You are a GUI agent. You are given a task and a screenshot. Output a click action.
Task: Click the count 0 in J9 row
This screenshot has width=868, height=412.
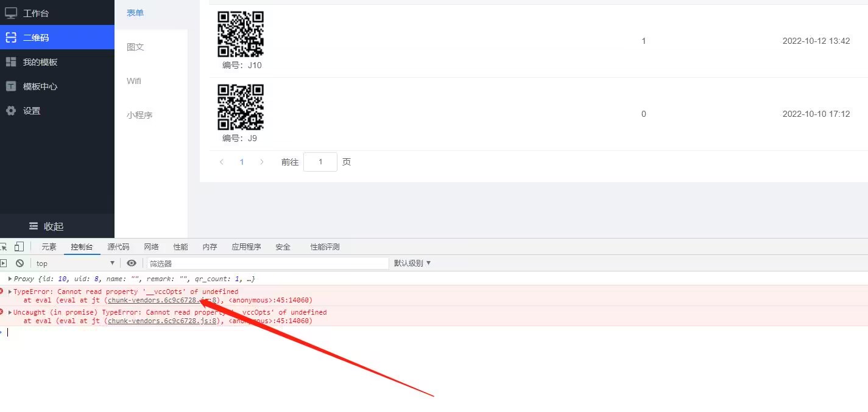click(644, 114)
